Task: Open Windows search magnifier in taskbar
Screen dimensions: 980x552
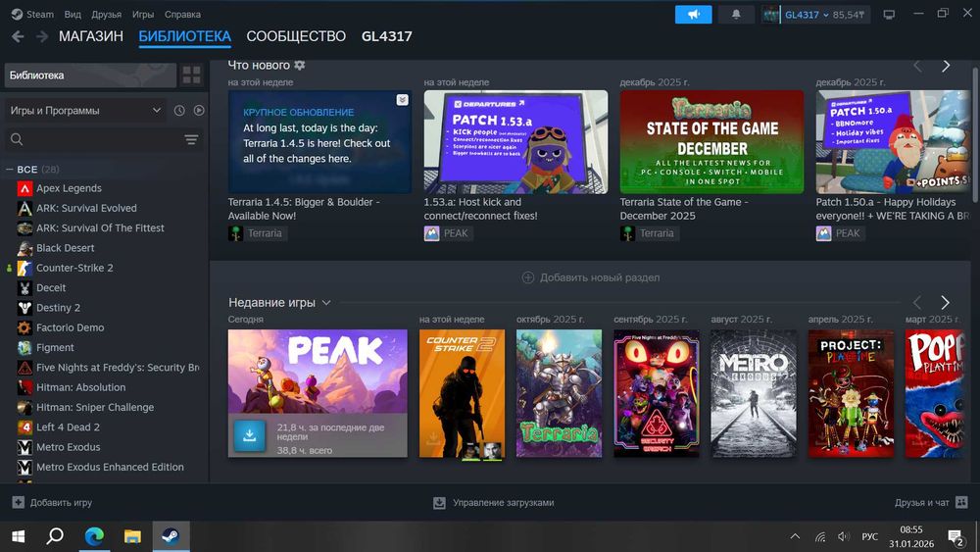Action: (x=56, y=536)
